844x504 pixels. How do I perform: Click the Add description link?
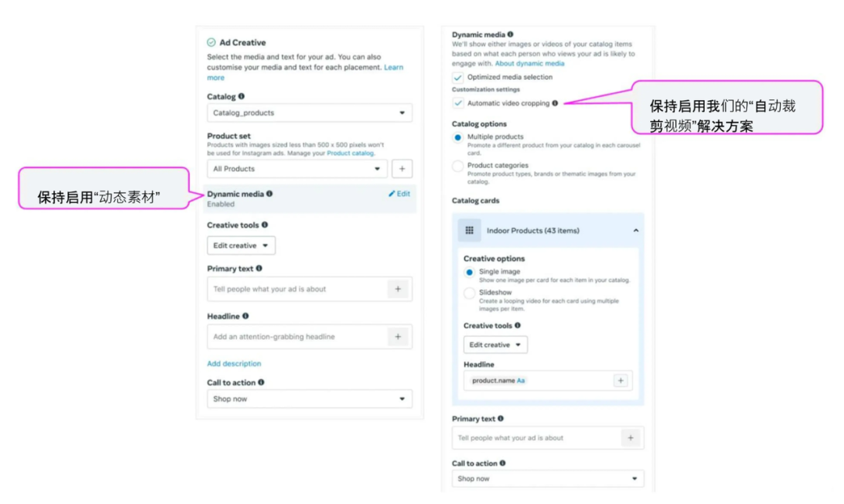234,363
